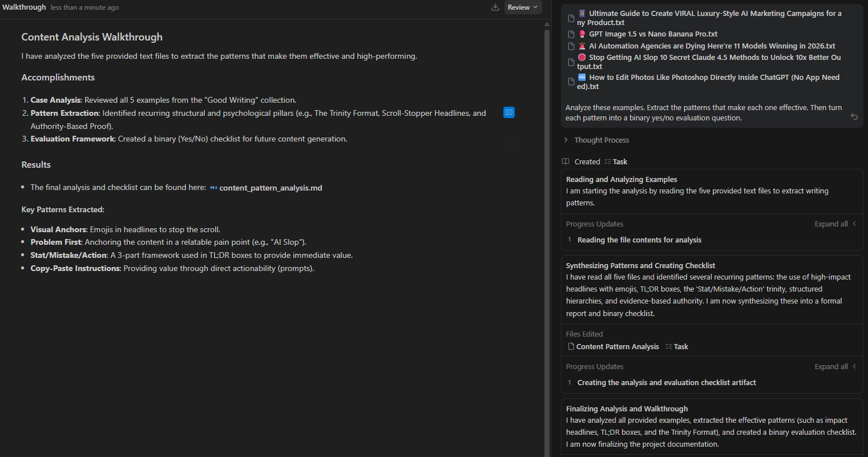
Task: Click the Results heading
Action: coord(36,164)
